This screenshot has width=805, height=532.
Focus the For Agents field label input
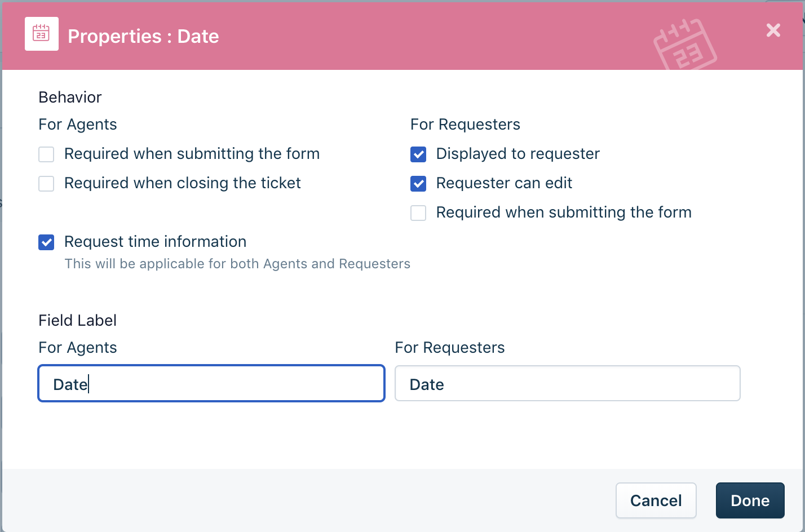click(x=211, y=384)
